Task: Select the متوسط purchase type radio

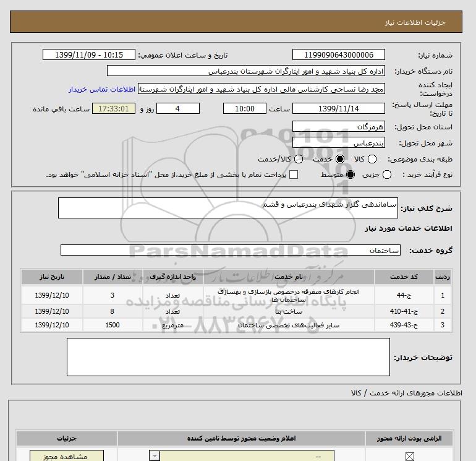Action: (351, 174)
